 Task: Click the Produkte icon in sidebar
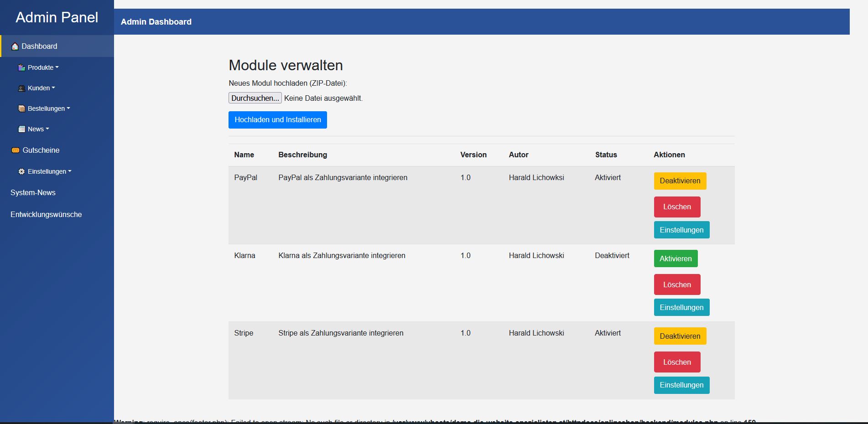point(21,67)
